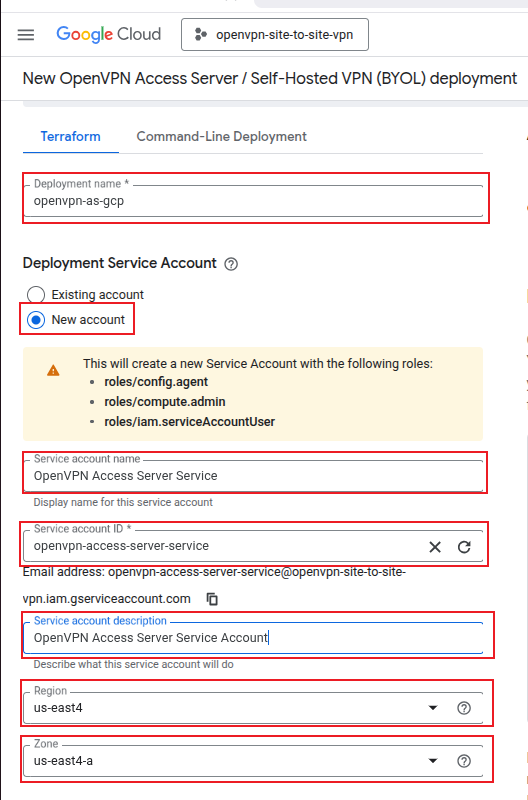Click the page title New OpenVPN Access Server

coord(270,79)
